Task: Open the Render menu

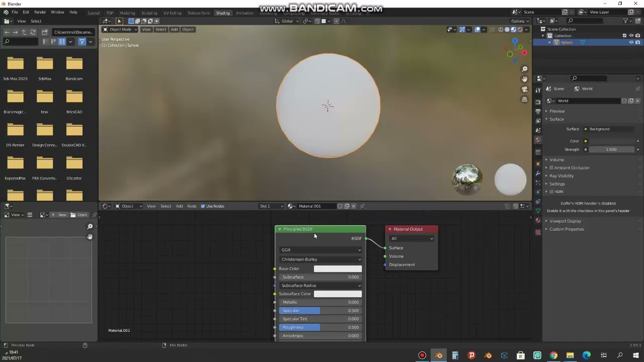Action: click(40, 12)
